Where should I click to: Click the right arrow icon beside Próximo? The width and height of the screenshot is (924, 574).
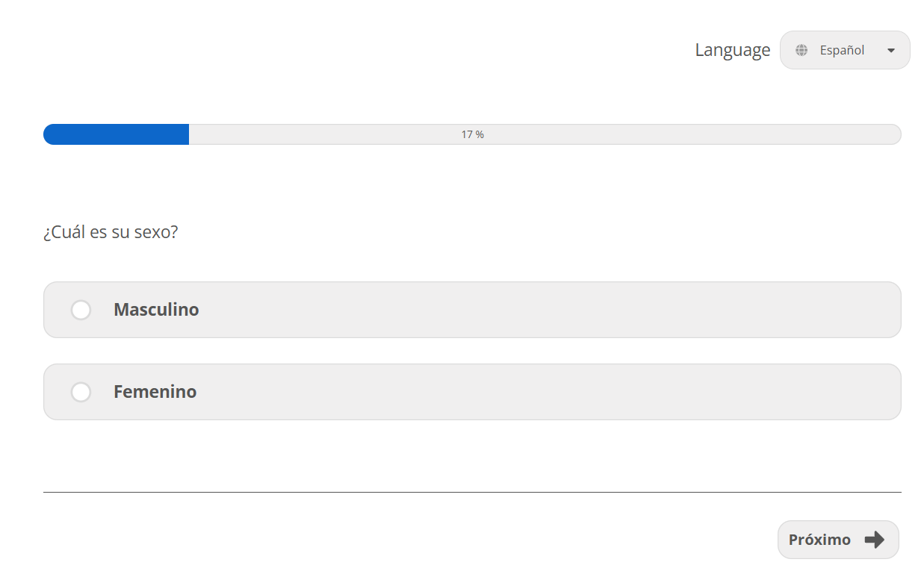point(874,540)
